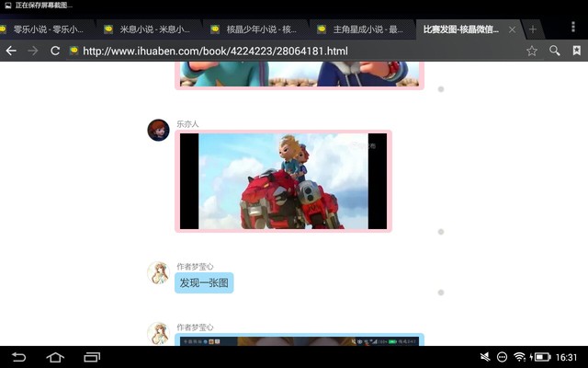Tap the Android home button
588x368 pixels.
55,357
